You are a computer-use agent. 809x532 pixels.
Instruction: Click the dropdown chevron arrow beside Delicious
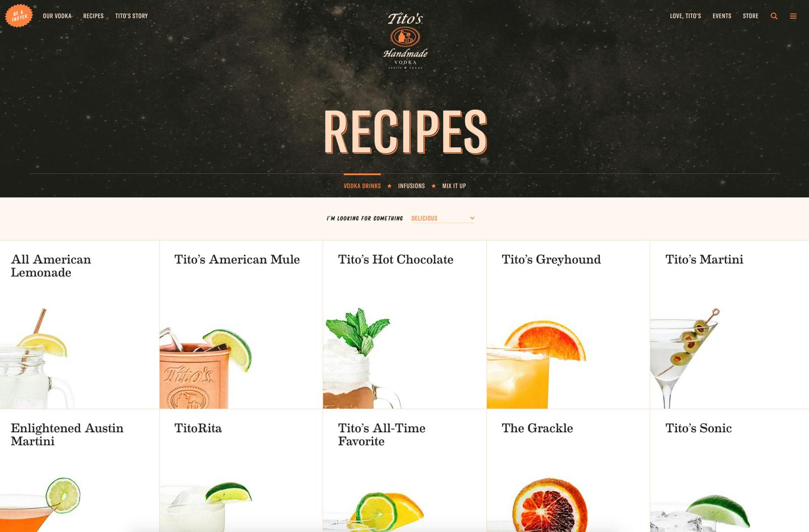(x=472, y=218)
